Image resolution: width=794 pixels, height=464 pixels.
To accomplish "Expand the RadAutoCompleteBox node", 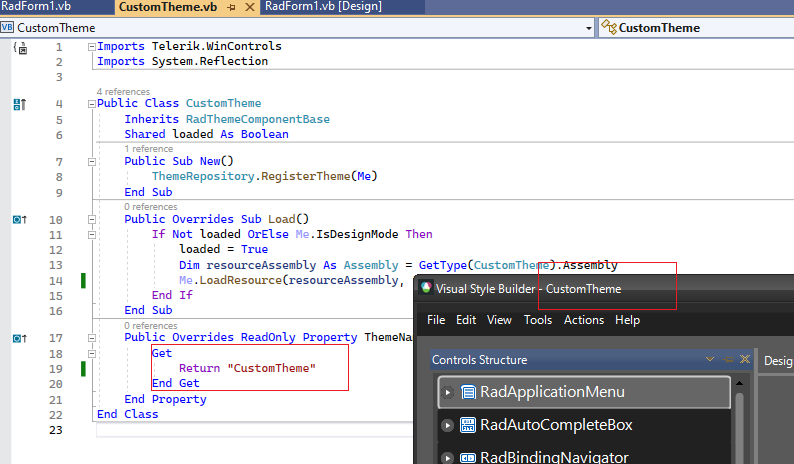I will pos(447,425).
